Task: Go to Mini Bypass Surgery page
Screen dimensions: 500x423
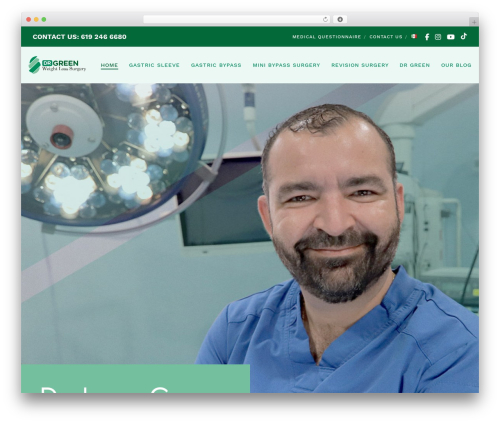Action: click(x=286, y=65)
